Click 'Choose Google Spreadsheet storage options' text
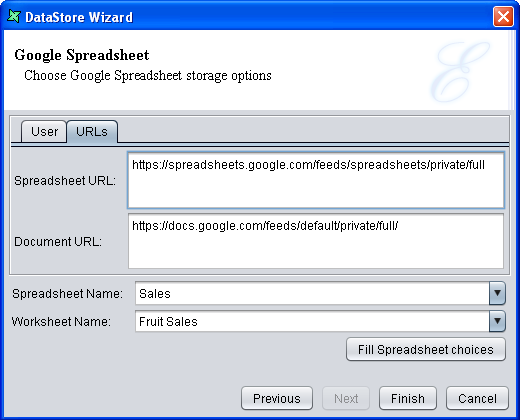Viewport: 521px width, 420px height. pyautogui.click(x=148, y=76)
